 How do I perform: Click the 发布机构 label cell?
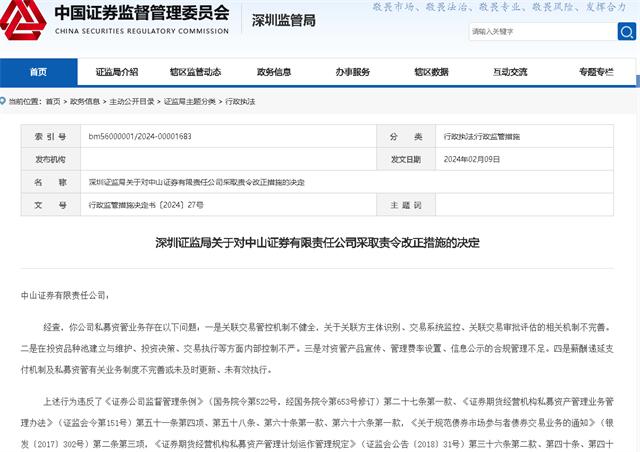coord(51,159)
